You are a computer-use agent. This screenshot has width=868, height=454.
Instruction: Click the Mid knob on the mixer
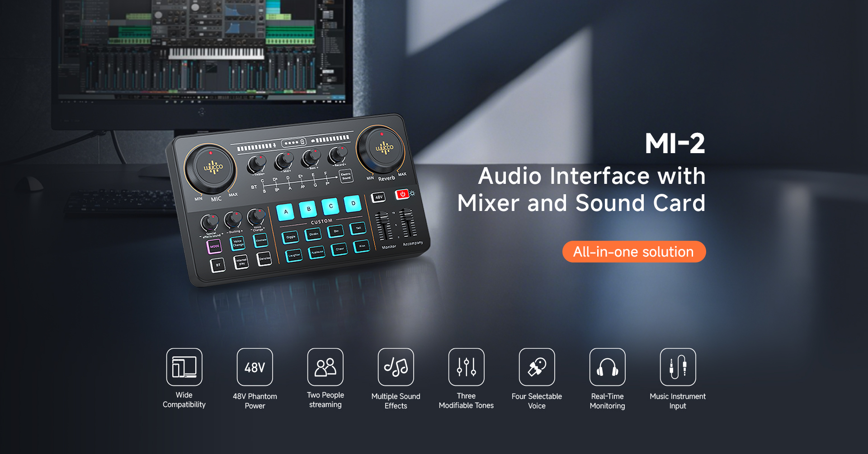tap(284, 160)
